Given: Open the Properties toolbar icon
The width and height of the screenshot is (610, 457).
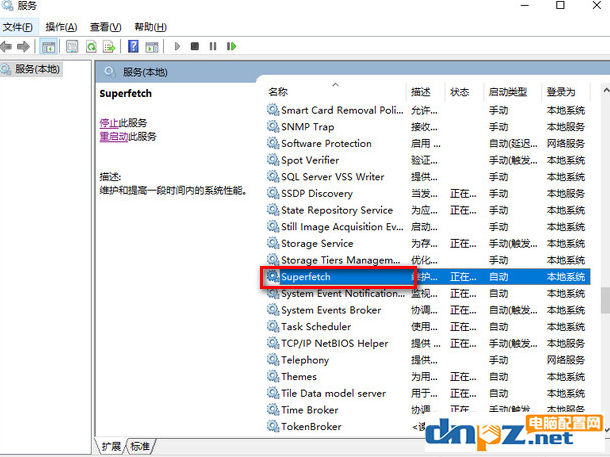Looking at the screenshot, I should click(72, 47).
